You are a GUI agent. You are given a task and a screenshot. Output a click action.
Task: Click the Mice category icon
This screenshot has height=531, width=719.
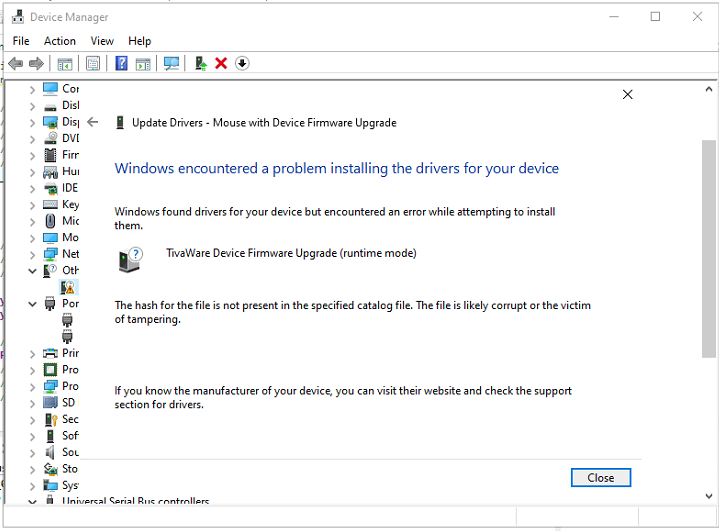click(50, 221)
